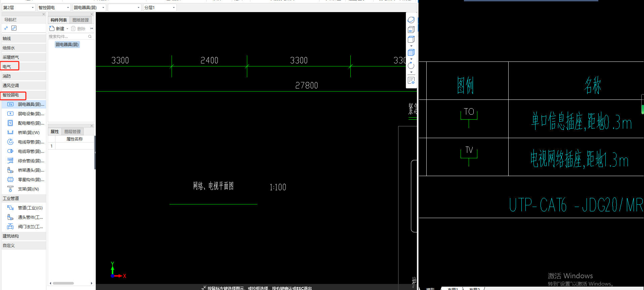644x290 pixels.
Task: Close the 导航栏 navigation panel
Action: [44, 14]
